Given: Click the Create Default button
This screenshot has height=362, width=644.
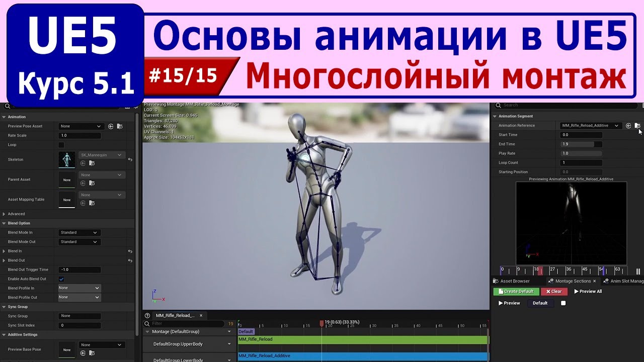Looking at the screenshot, I should tap(516, 292).
